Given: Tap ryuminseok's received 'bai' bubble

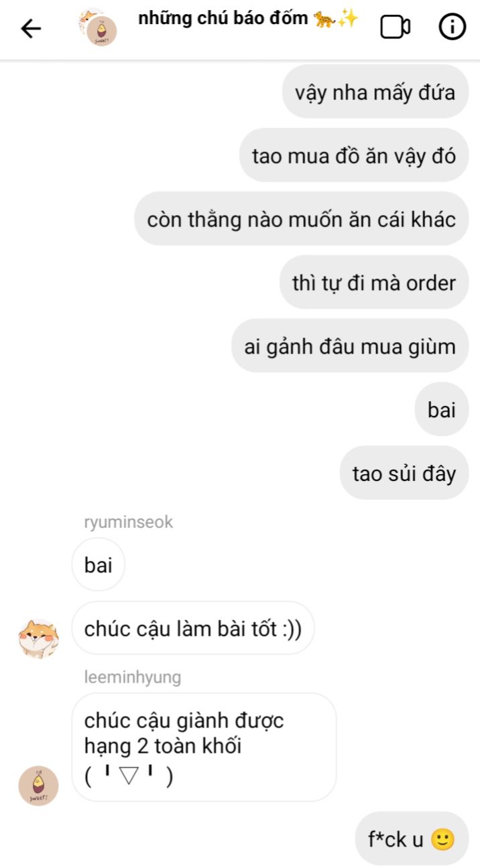Looking at the screenshot, I should [x=99, y=565].
